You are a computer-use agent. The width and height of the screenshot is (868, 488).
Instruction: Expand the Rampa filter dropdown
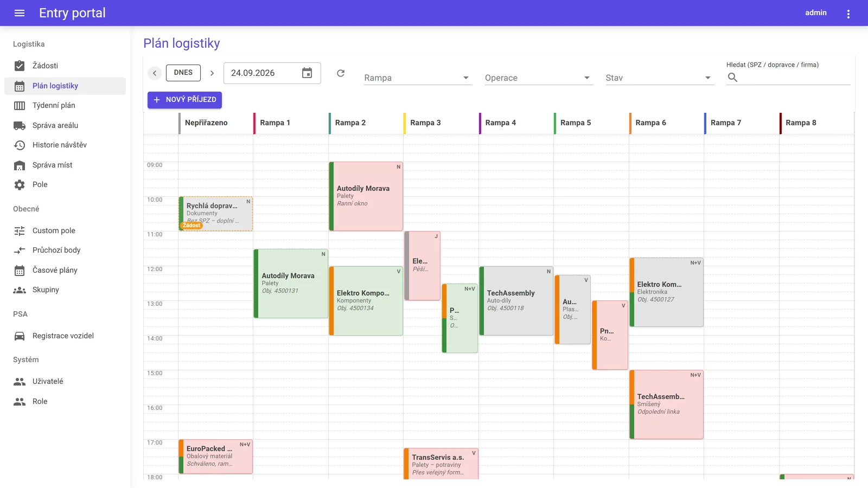(x=417, y=78)
